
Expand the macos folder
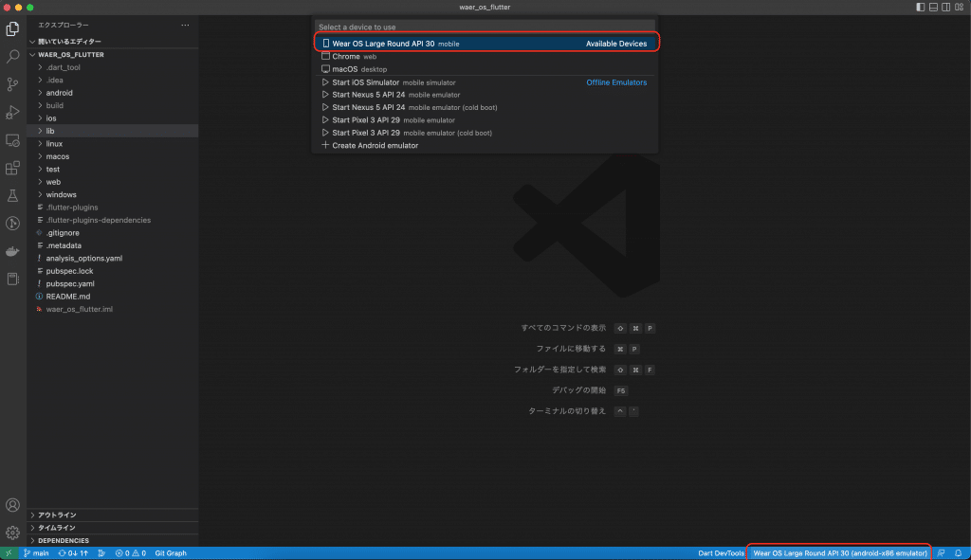[x=113, y=156]
